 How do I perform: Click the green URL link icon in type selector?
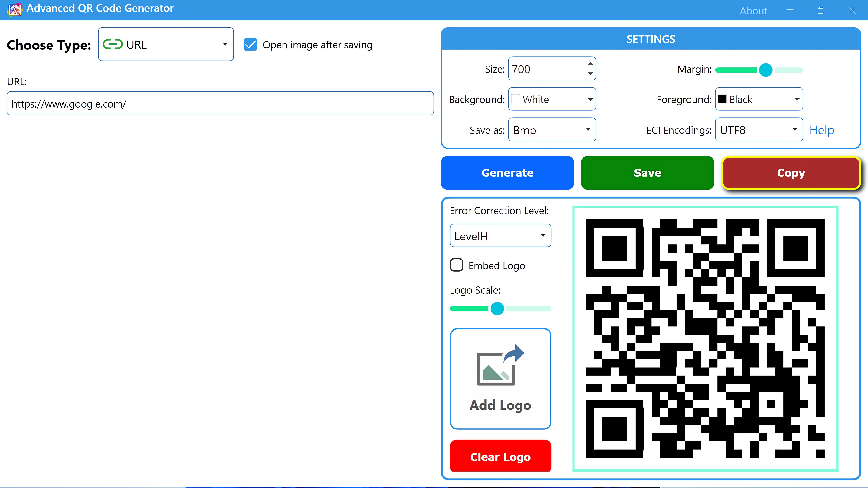coord(113,44)
